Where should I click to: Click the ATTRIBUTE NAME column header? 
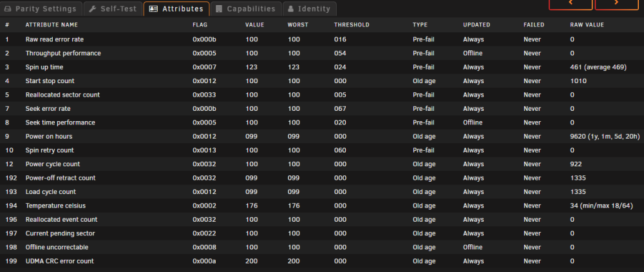click(x=52, y=24)
